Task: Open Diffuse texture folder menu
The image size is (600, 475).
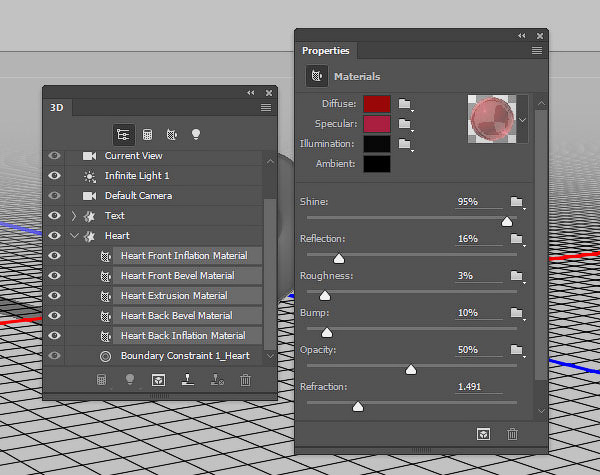Action: pyautogui.click(x=405, y=104)
